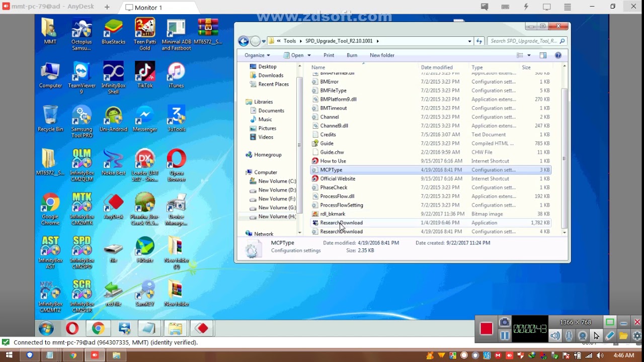Open Messenger desktop shortcut
The width and height of the screenshot is (644, 362).
pos(145,119)
